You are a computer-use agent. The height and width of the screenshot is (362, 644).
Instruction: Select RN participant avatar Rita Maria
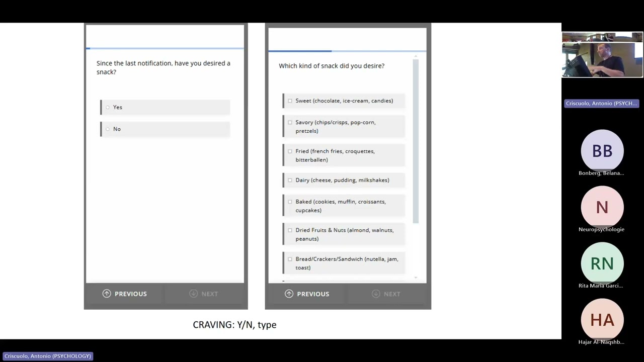click(602, 263)
